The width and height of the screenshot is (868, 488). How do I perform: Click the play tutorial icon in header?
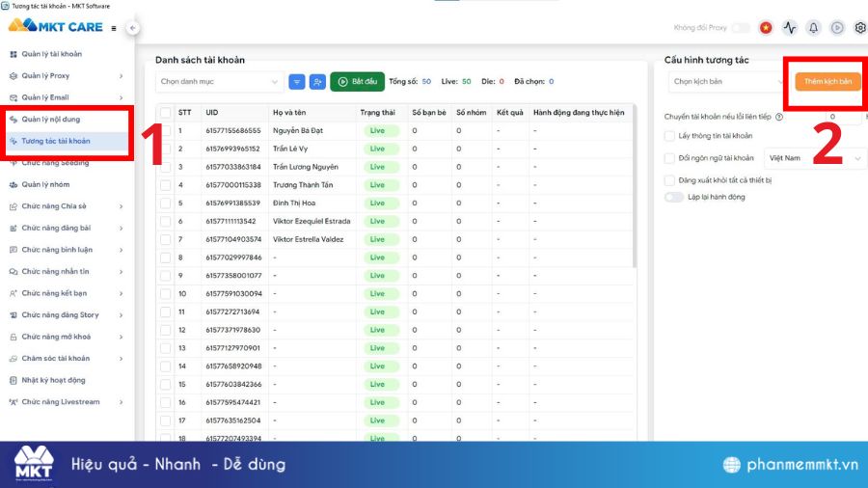[837, 28]
